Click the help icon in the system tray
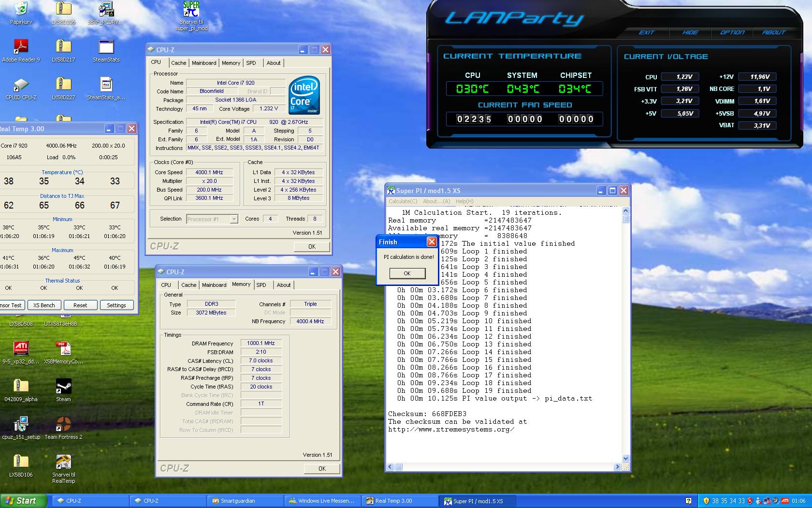The width and height of the screenshot is (812, 508). [x=688, y=501]
